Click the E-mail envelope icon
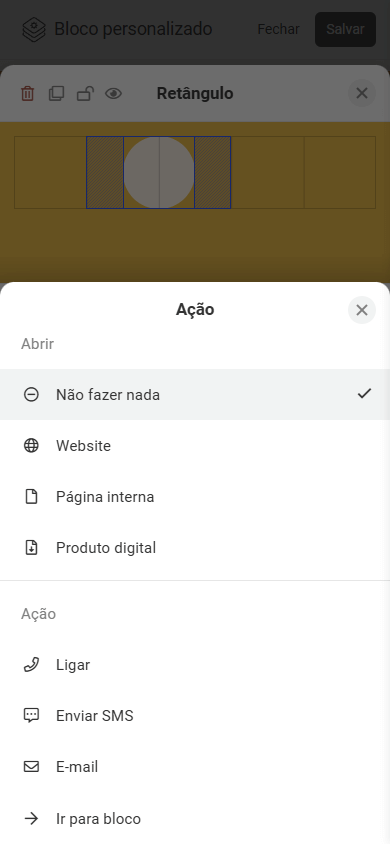The width and height of the screenshot is (390, 844). pos(31,766)
